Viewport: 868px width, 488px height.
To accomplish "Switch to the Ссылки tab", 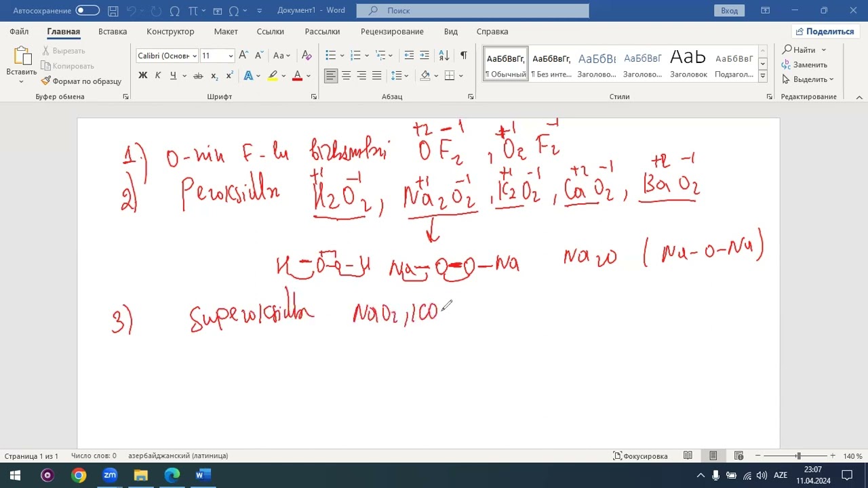I will tap(271, 32).
